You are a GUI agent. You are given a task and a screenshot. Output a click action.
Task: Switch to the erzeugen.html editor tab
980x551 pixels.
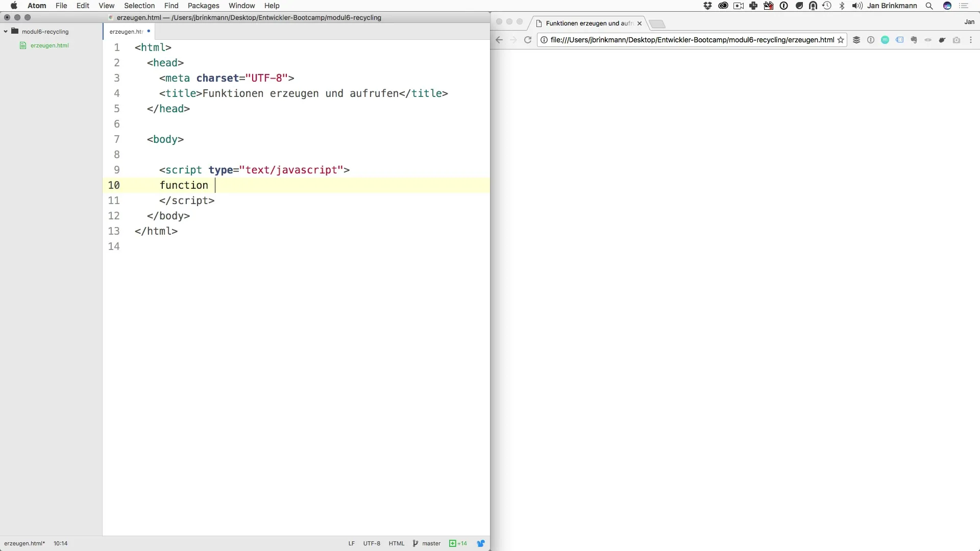click(129, 32)
